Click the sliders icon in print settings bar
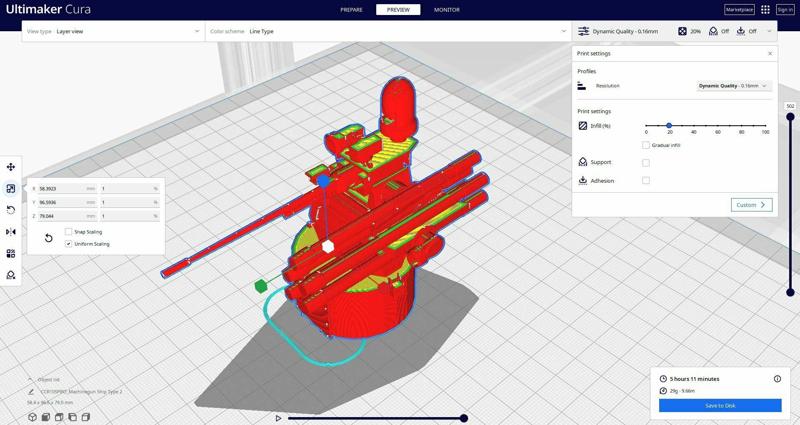The height and width of the screenshot is (425, 800). click(583, 31)
